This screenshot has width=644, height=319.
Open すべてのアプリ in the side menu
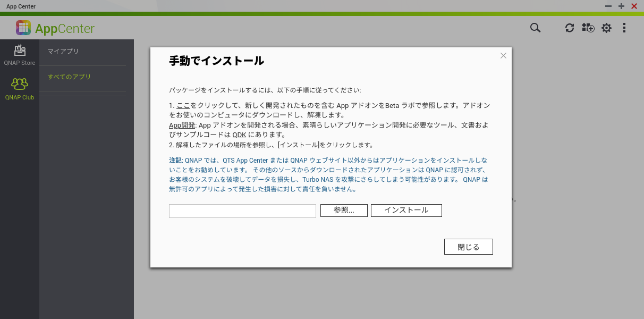point(69,77)
